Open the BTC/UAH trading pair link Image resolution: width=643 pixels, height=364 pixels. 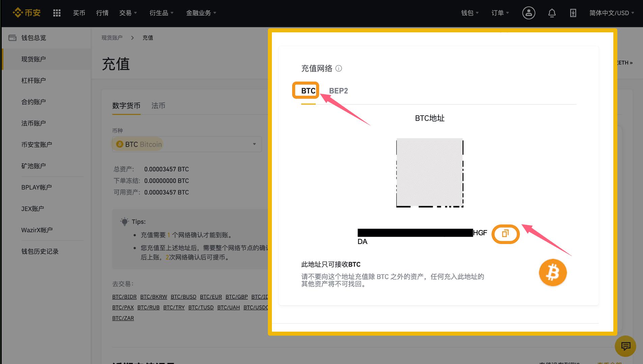coord(228,307)
